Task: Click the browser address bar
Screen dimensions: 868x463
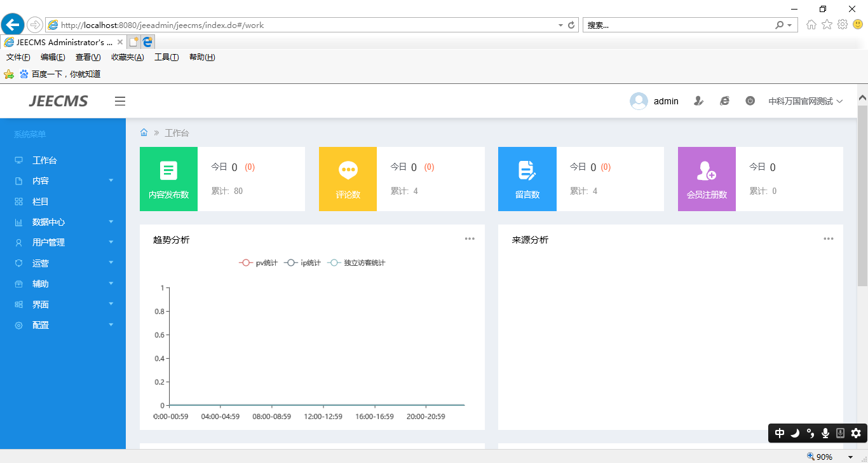Action: pyautogui.click(x=305, y=25)
